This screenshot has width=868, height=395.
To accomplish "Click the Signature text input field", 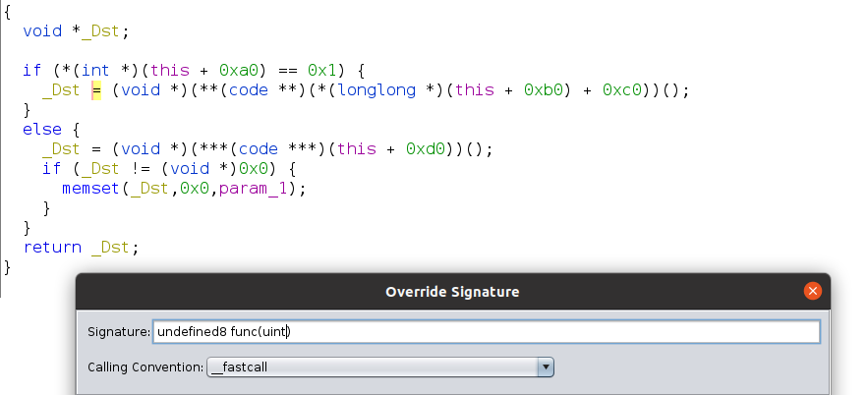I will click(x=486, y=332).
